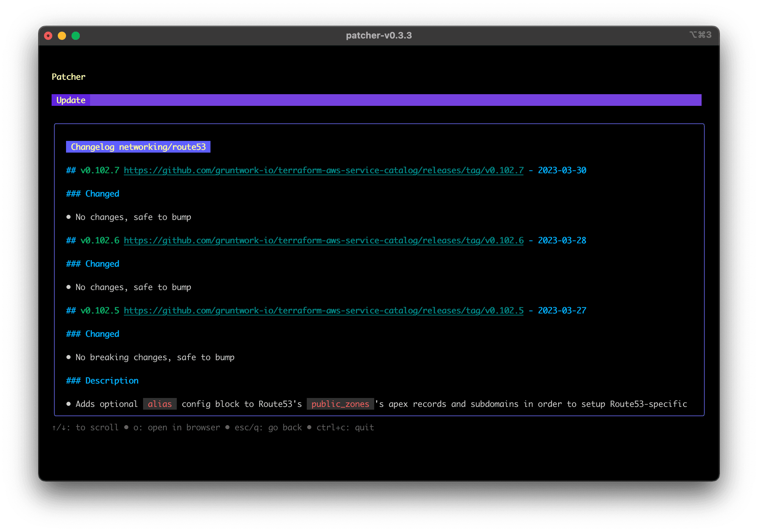The width and height of the screenshot is (758, 532).
Task: Click the red 'alias' code token
Action: (x=160, y=404)
